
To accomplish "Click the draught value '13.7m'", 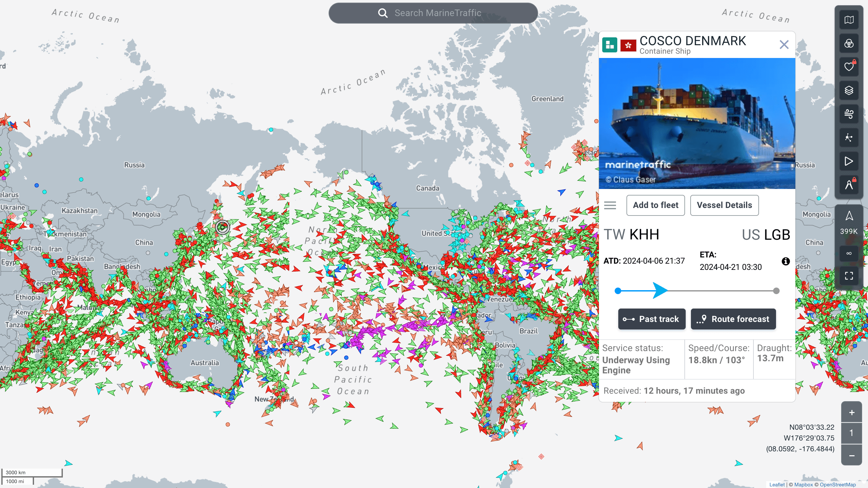I will click(x=770, y=358).
